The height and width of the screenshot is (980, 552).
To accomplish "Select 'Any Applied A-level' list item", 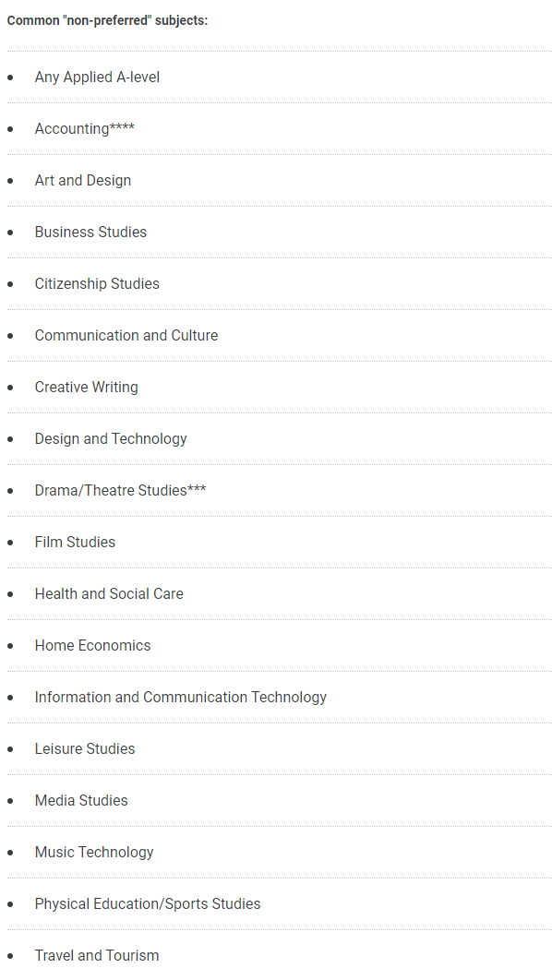I will (x=97, y=77).
